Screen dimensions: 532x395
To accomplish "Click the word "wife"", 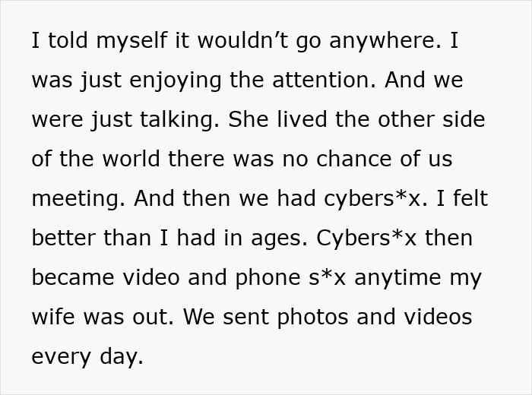I will [55, 318].
